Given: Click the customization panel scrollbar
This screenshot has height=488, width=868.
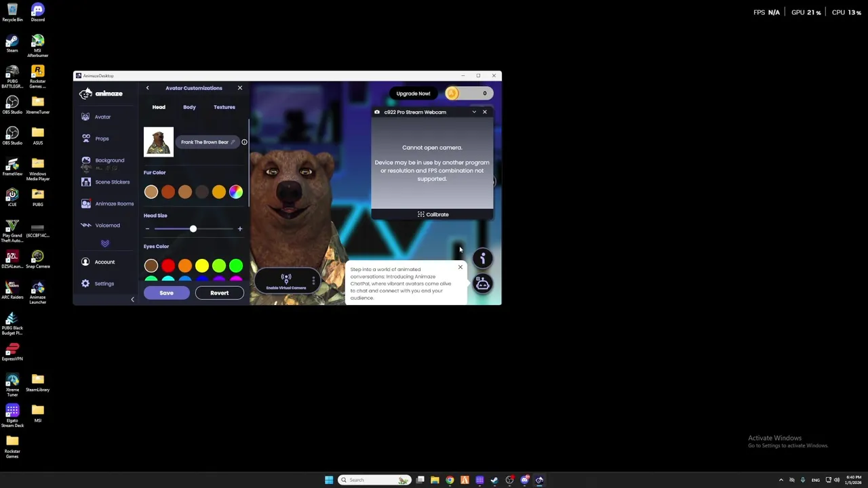Looking at the screenshot, I should (x=248, y=163).
